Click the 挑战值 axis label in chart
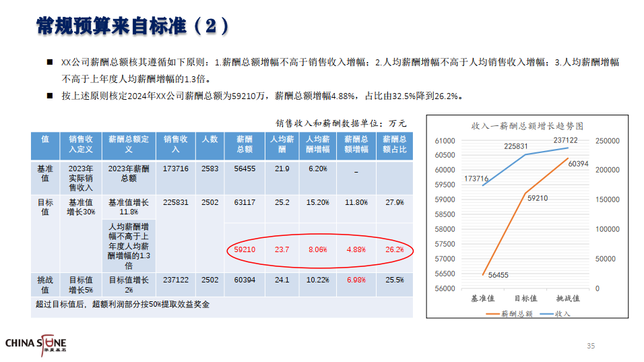The image size is (644, 362). tap(568, 299)
